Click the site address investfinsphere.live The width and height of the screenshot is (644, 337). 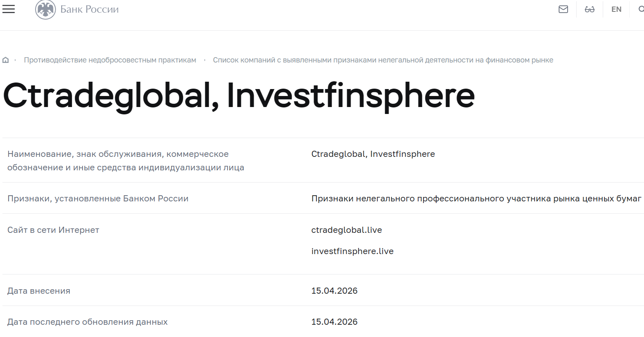pyautogui.click(x=352, y=251)
